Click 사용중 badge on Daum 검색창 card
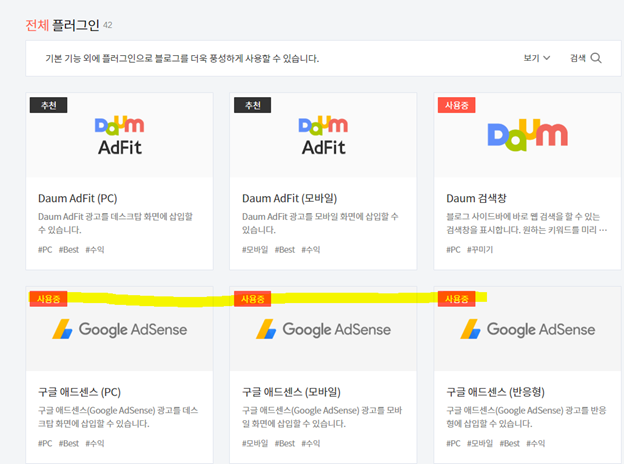624x464 pixels. (x=456, y=105)
